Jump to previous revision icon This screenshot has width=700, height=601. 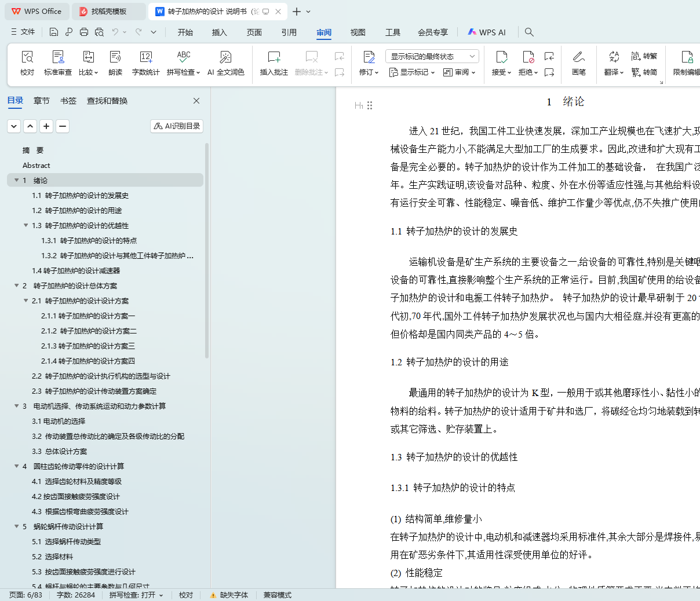click(x=549, y=56)
